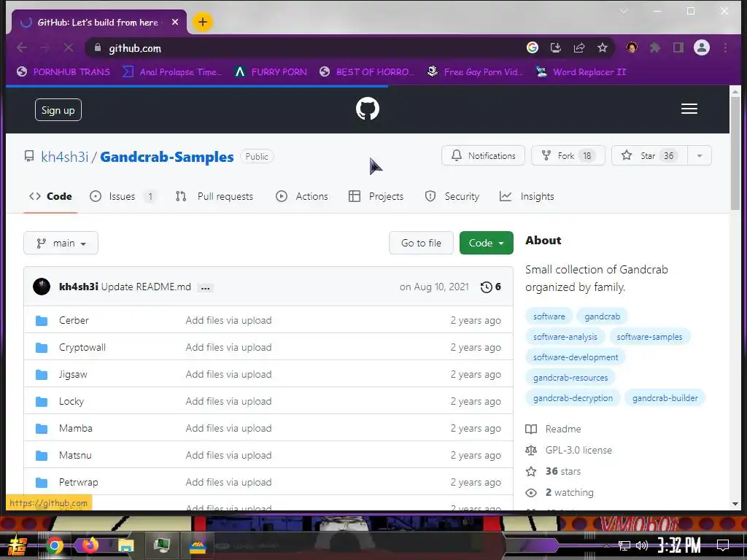Open the Jigsaw folder
The height and width of the screenshot is (560, 747).
pos(73,374)
